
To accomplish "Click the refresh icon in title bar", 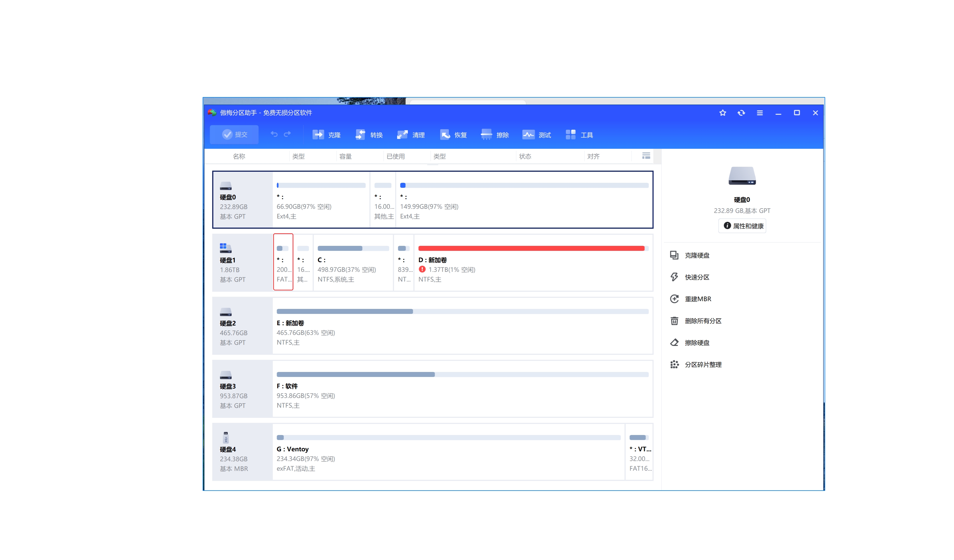I will tap(741, 113).
